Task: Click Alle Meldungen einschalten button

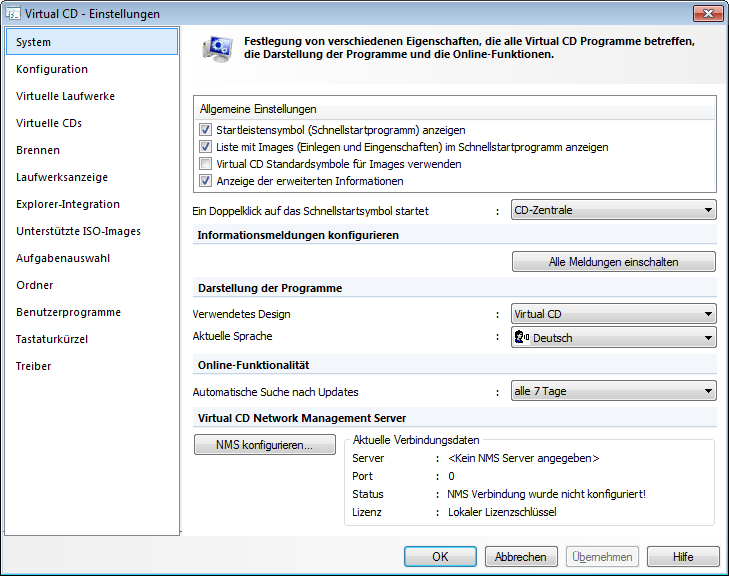Action: click(x=614, y=262)
